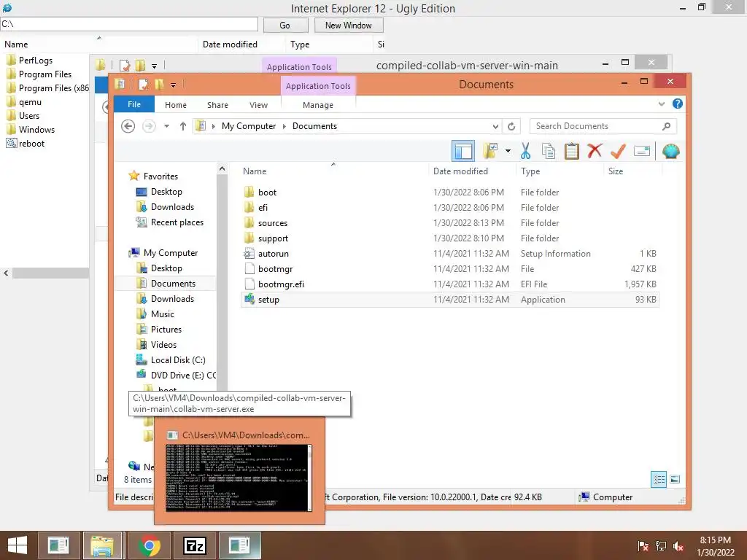Click the Help question mark icon

[678, 104]
